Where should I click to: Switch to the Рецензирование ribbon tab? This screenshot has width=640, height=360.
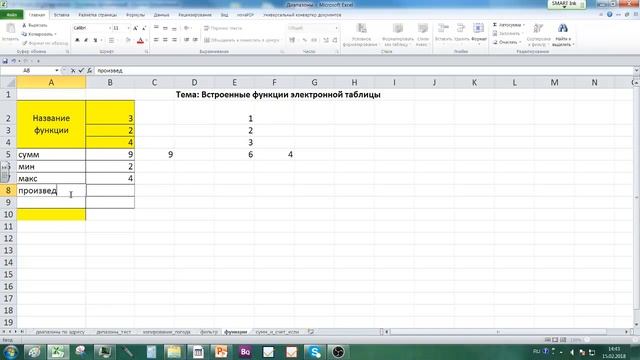click(x=195, y=15)
